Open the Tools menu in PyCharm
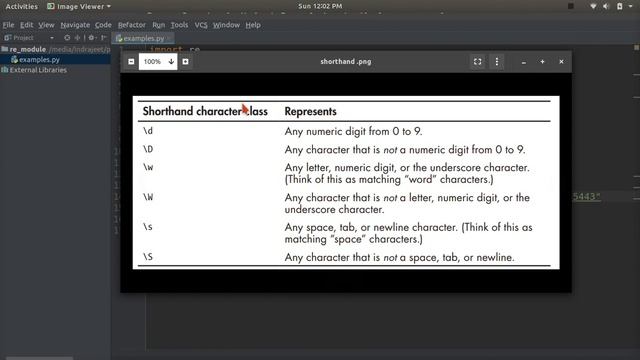Viewport: 640px width, 360px height. pyautogui.click(x=179, y=25)
